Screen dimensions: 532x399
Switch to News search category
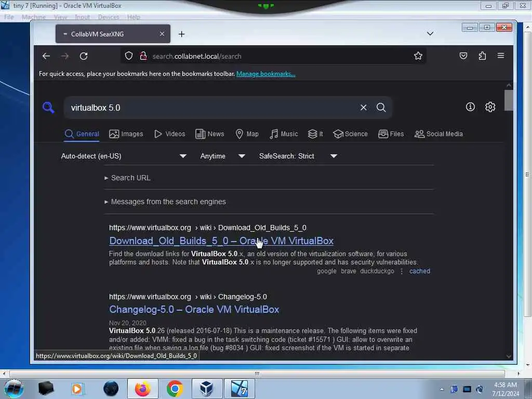tap(210, 134)
